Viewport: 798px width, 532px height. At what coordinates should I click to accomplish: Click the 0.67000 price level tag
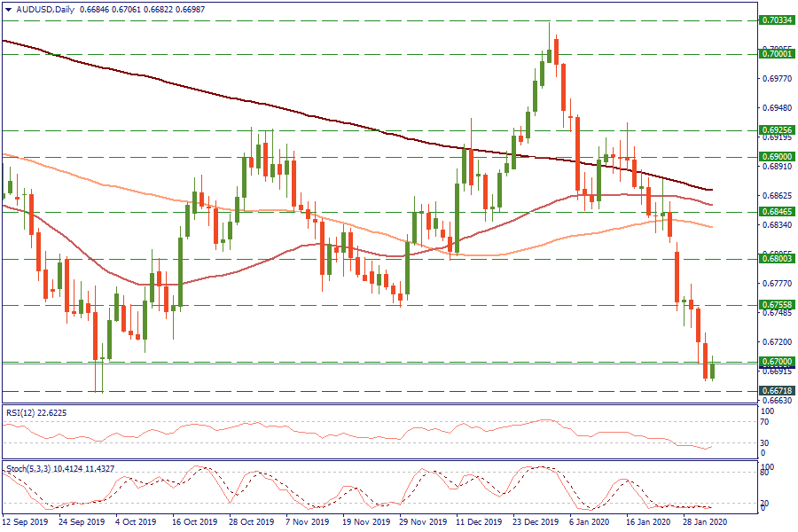[x=777, y=362]
